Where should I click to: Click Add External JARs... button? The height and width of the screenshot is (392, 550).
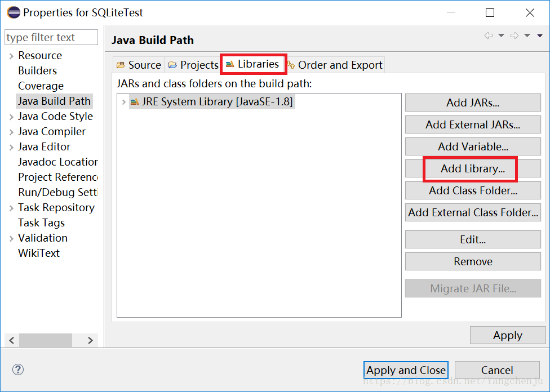pos(473,124)
